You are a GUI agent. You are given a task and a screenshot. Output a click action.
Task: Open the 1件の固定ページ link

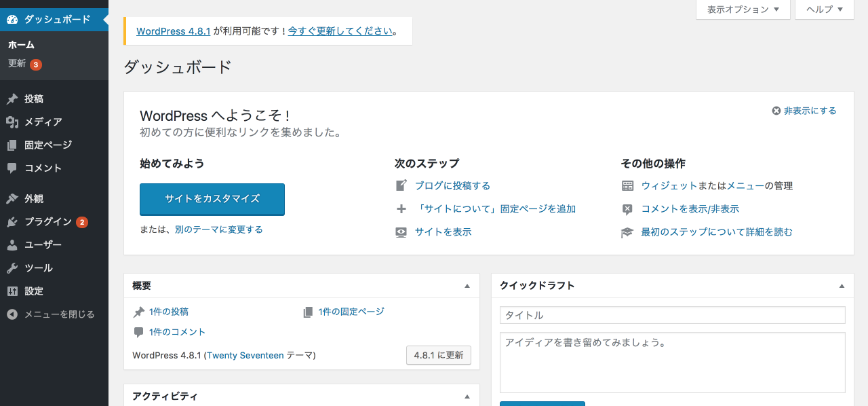coord(351,312)
